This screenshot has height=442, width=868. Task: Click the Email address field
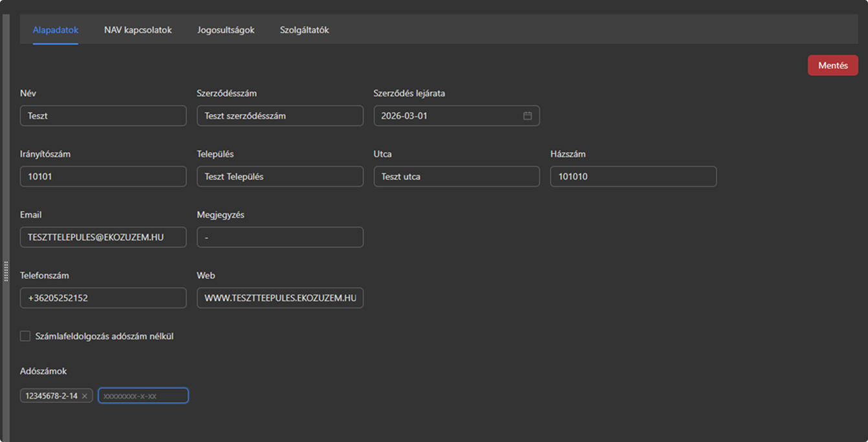[103, 238]
